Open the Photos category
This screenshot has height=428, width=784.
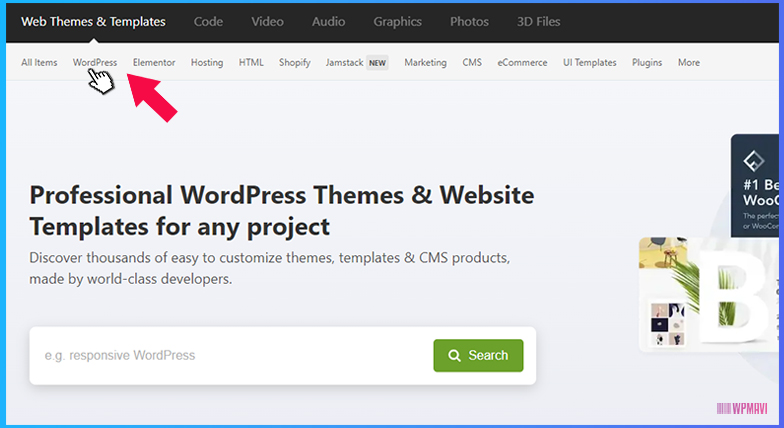469,22
